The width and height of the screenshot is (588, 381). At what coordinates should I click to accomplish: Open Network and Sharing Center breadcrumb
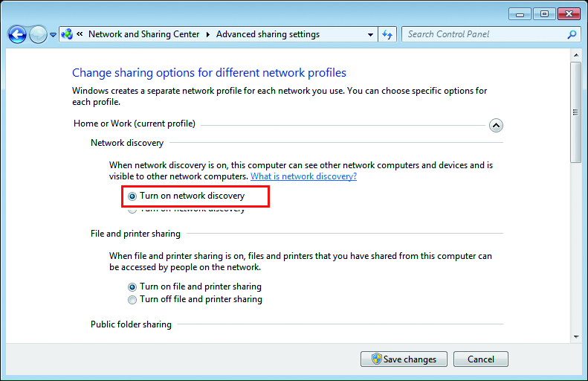[x=143, y=34]
